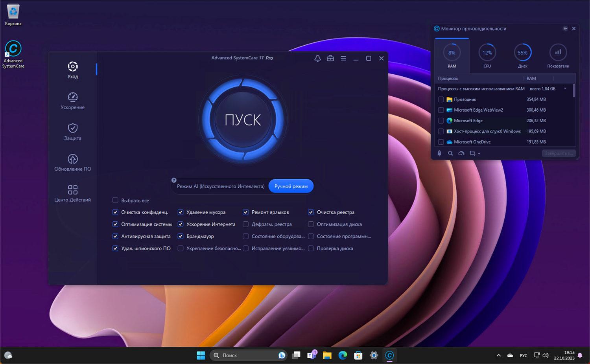Switch to the CPU tab

(487, 55)
